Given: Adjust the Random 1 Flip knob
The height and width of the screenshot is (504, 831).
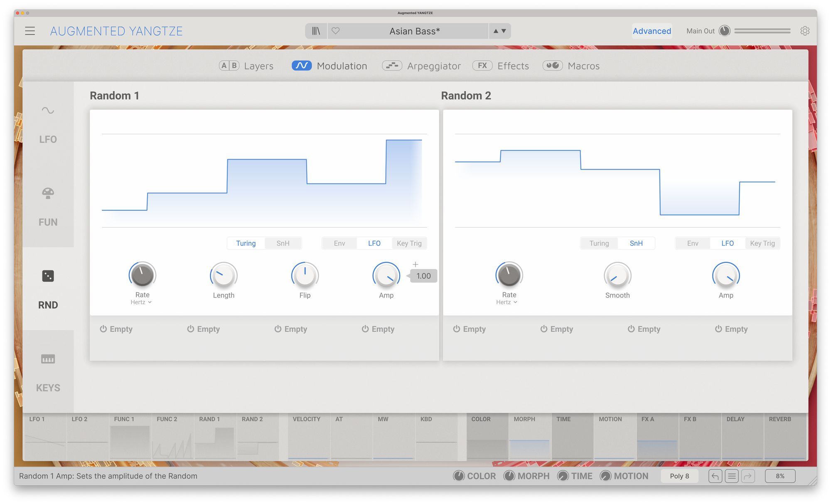Looking at the screenshot, I should tap(305, 275).
